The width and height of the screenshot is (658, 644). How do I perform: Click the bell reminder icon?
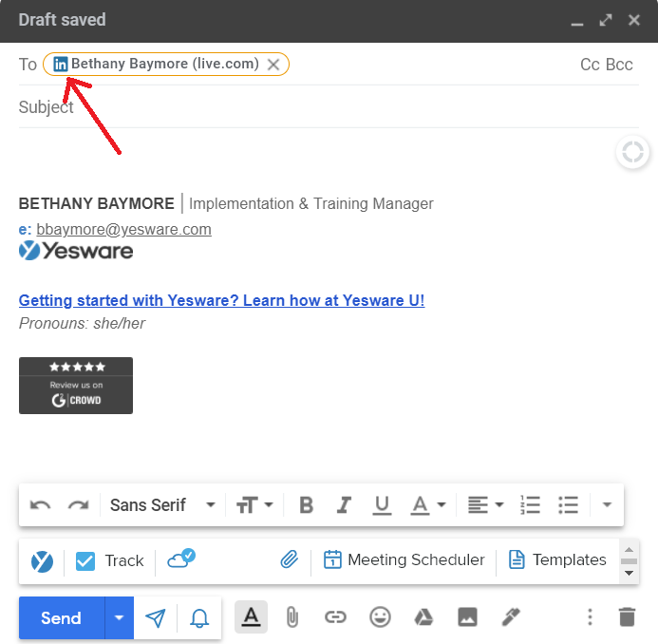pos(199,618)
